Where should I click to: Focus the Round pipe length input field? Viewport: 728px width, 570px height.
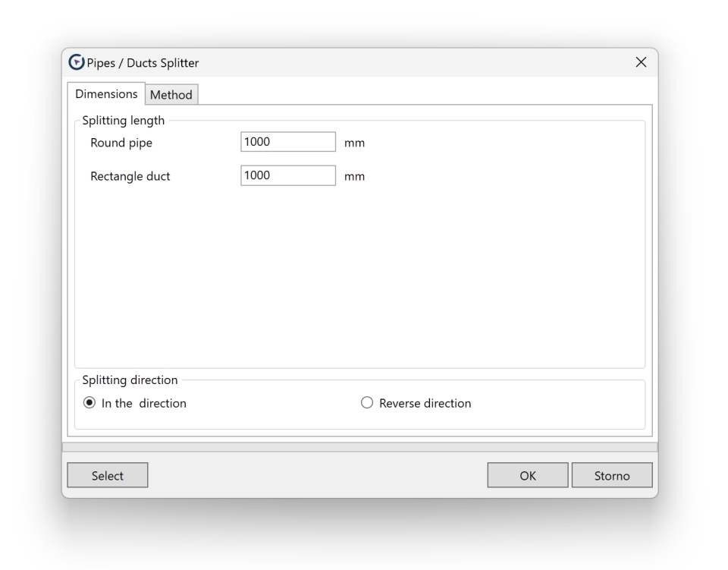[x=287, y=142]
